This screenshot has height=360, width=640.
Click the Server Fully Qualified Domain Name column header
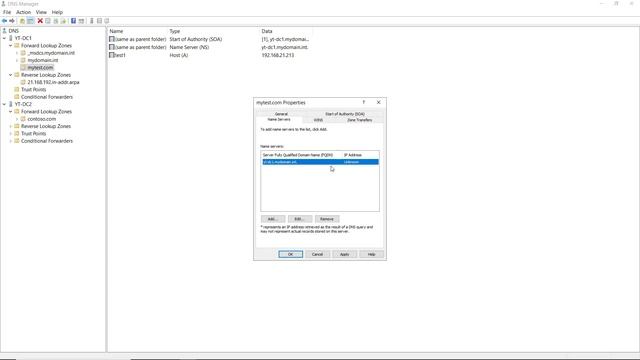pyautogui.click(x=298, y=155)
